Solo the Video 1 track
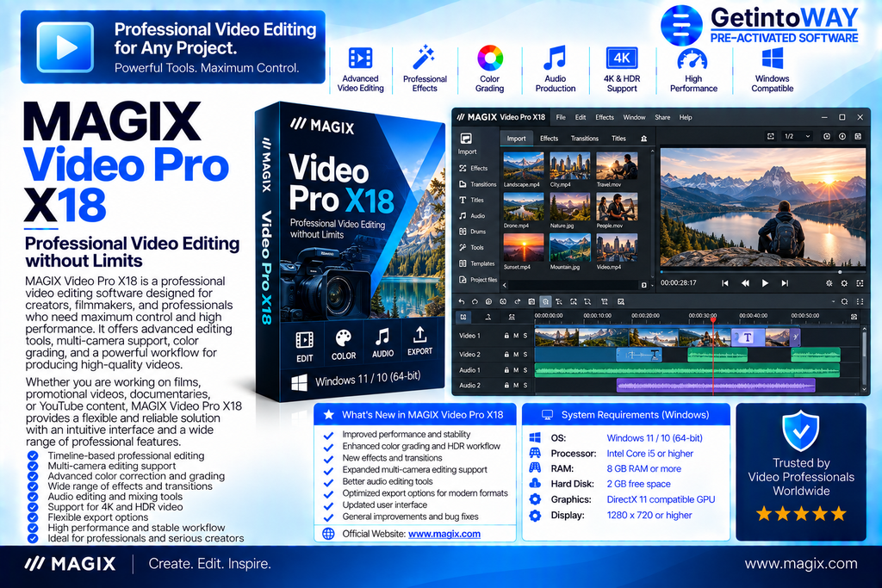 525,336
